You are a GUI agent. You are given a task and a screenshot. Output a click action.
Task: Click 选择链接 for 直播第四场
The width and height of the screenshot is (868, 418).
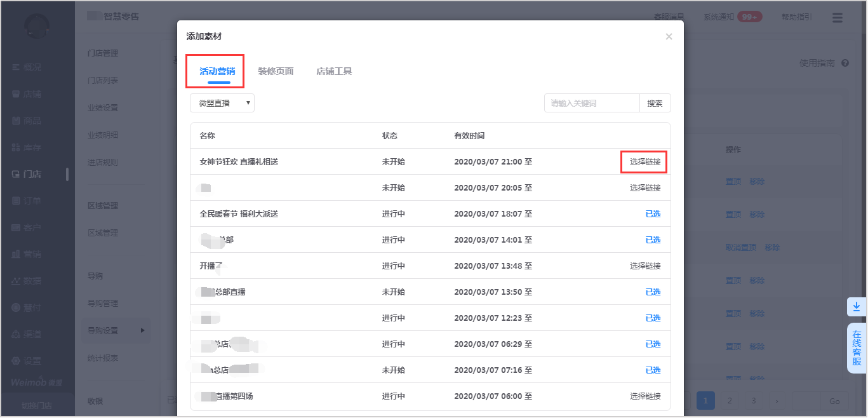645,396
